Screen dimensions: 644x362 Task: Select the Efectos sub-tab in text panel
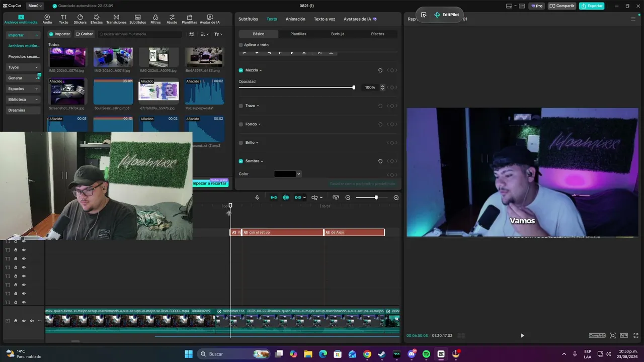(377, 34)
